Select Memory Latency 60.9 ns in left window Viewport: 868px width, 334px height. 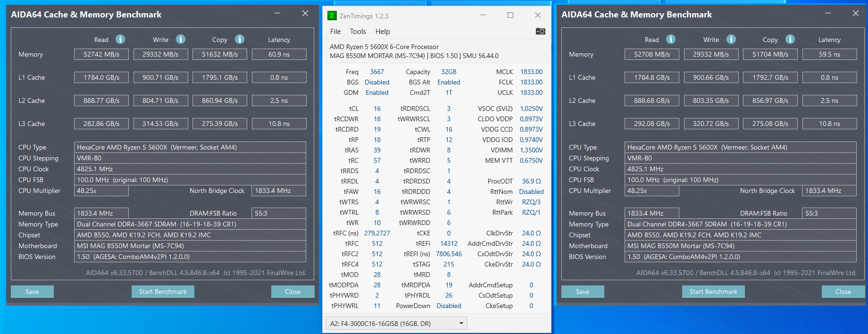coord(279,54)
